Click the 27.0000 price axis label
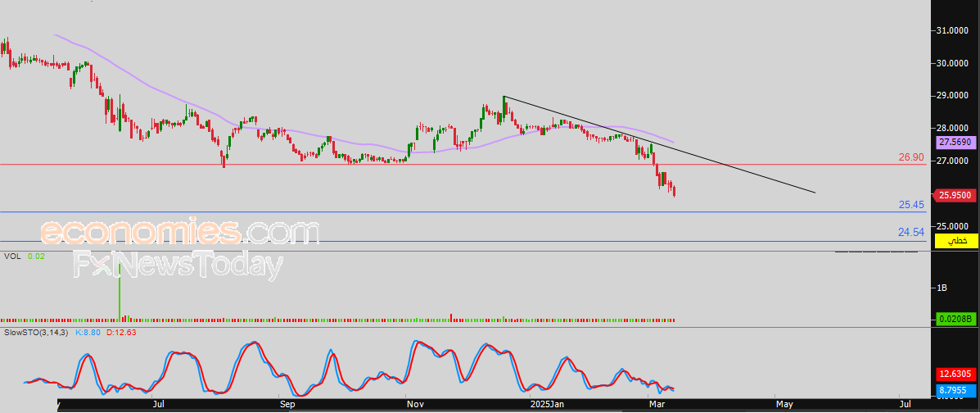Screen dimensions: 980x413 (953, 161)
